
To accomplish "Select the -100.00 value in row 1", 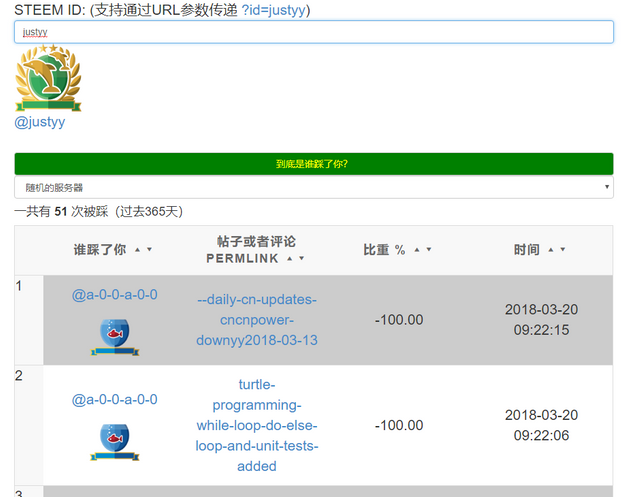I will click(x=399, y=320).
